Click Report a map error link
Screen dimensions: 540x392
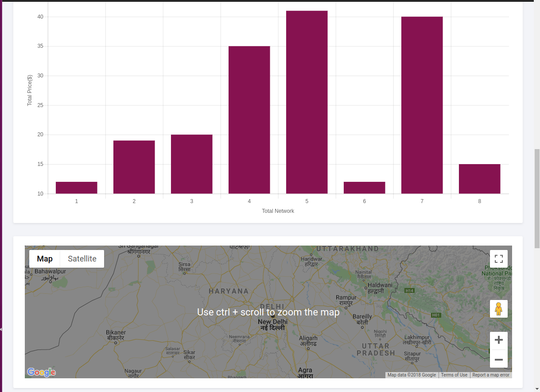point(491,375)
